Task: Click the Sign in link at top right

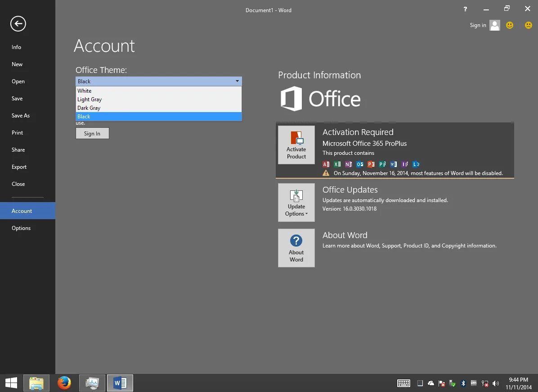Action: [x=478, y=25]
